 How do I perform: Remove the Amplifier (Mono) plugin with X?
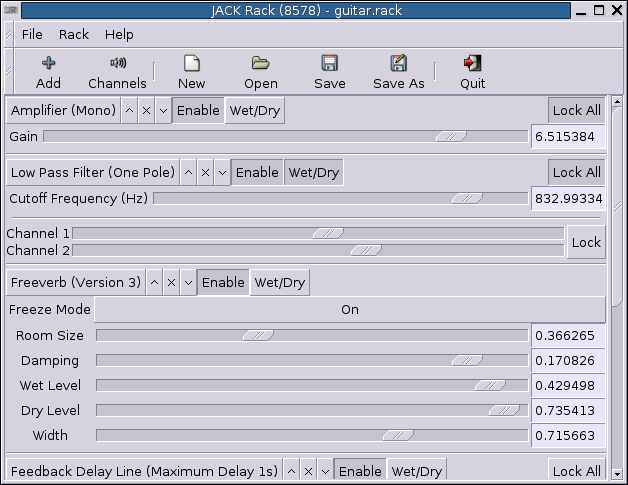coord(147,111)
